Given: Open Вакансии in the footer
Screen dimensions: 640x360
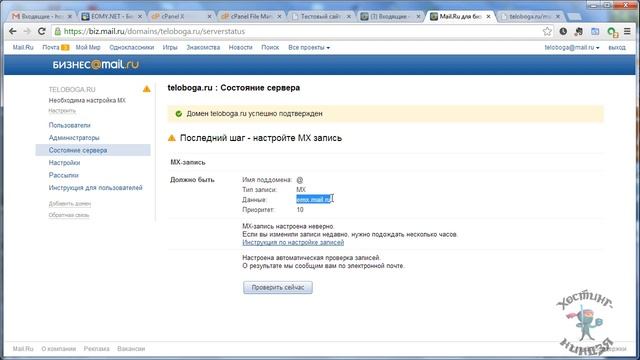Looking at the screenshot, I should tap(131, 349).
